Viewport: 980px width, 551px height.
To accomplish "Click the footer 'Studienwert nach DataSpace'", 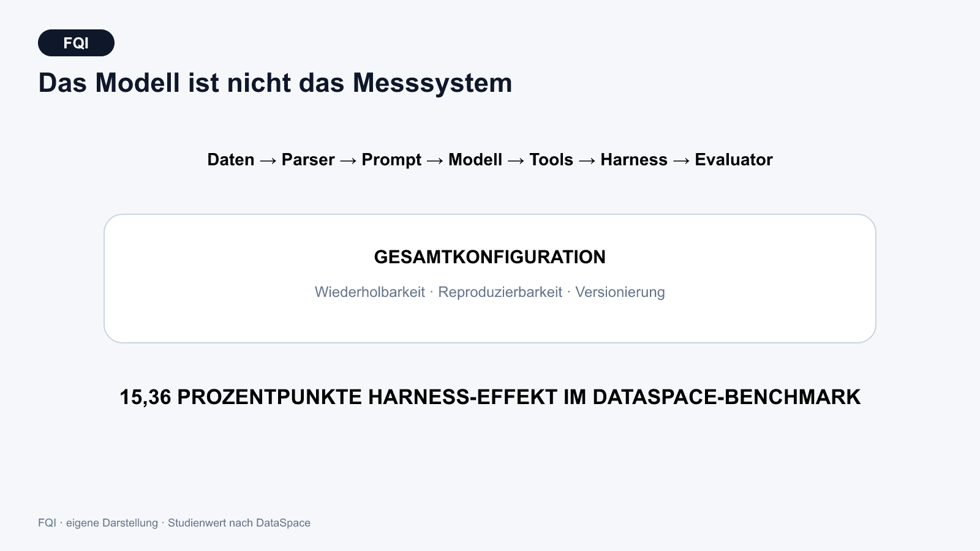I will pyautogui.click(x=239, y=523).
